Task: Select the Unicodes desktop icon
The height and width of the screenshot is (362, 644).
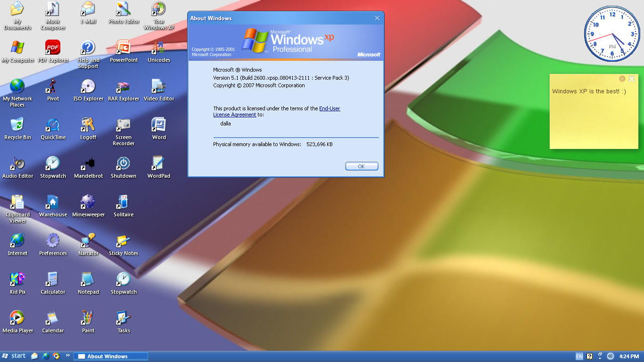Action: pyautogui.click(x=159, y=51)
